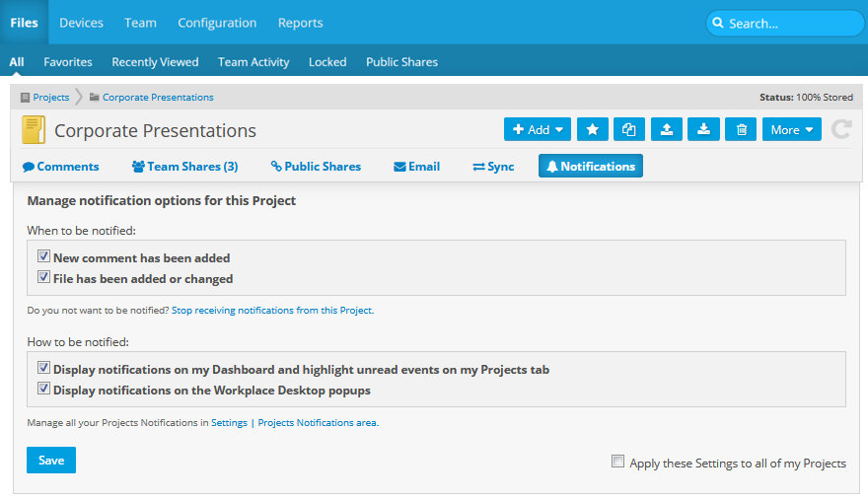Click Stop receiving notifications from this Project
The image size is (868, 500).
pos(272,310)
